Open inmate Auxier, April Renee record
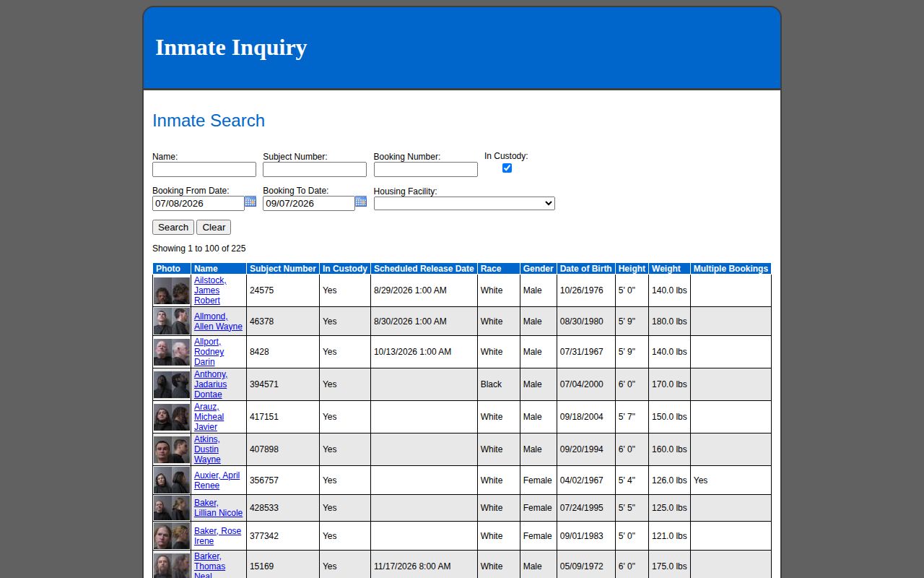 (x=217, y=480)
